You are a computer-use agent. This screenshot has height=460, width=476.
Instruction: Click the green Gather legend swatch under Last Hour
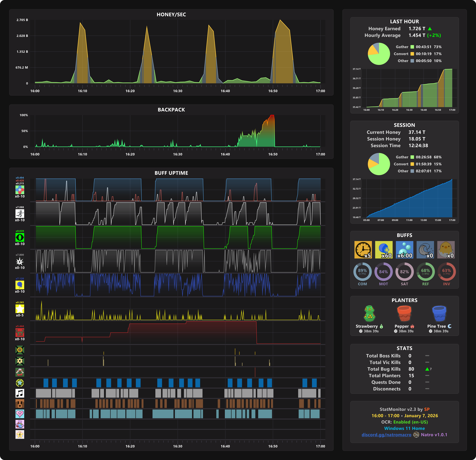tap(412, 47)
